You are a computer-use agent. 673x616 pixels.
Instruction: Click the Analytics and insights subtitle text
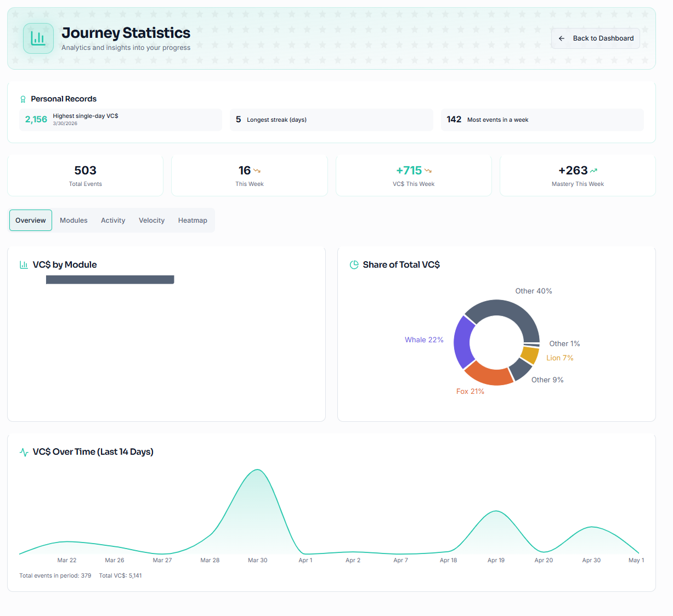pyautogui.click(x=126, y=48)
